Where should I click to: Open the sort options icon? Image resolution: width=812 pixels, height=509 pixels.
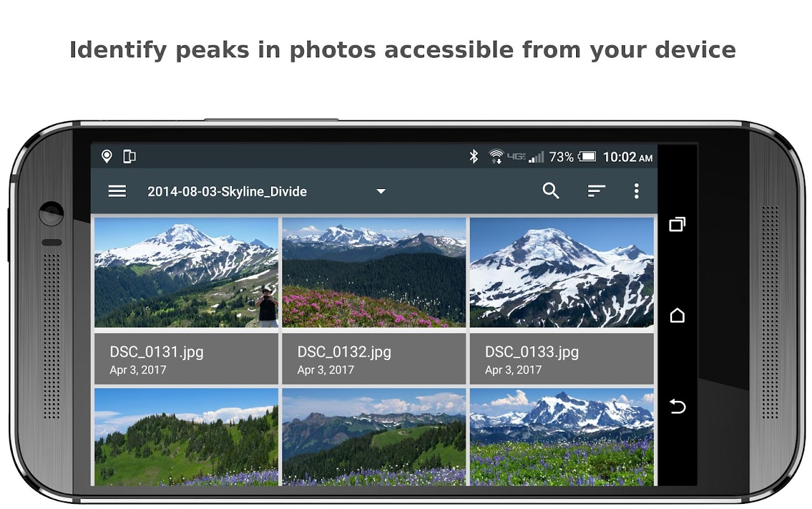(x=596, y=191)
